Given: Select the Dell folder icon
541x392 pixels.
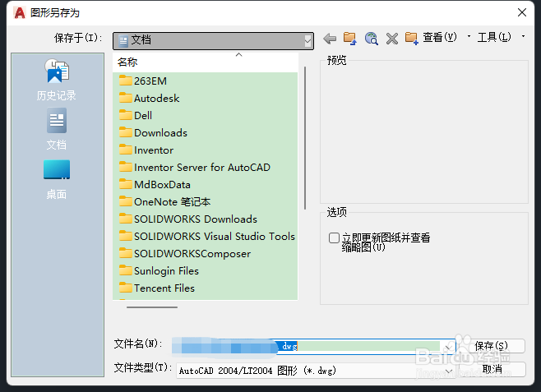Looking at the screenshot, I should coord(126,115).
